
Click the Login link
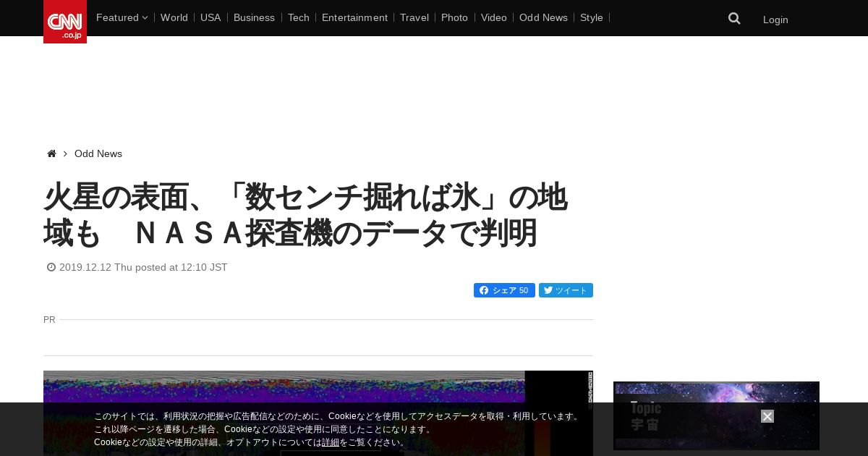[775, 20]
